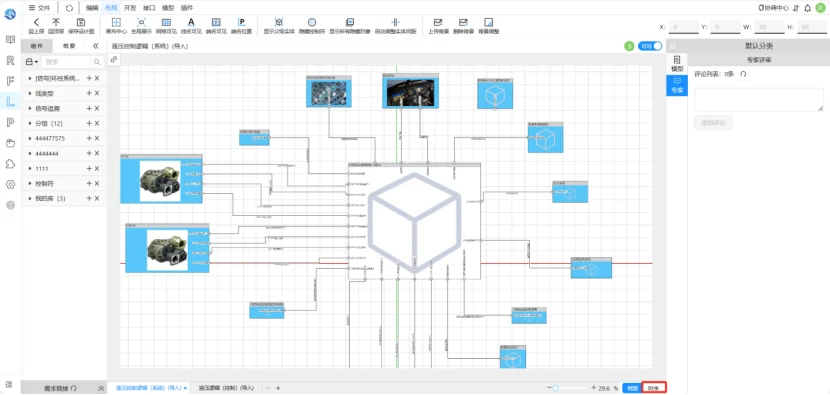This screenshot has height=395, width=830.
Task: Click the zoom slider handle
Action: click(x=555, y=388)
